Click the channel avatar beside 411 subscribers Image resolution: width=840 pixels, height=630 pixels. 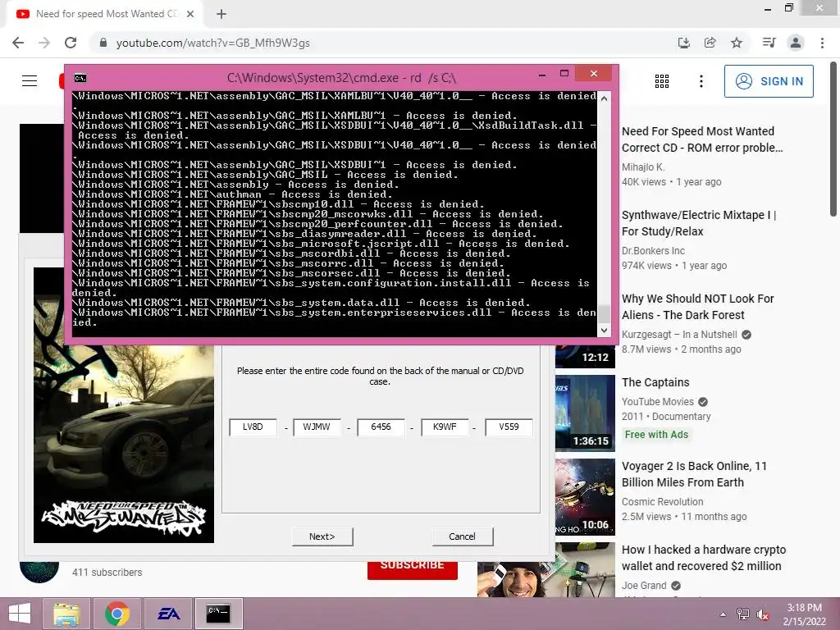pyautogui.click(x=39, y=572)
